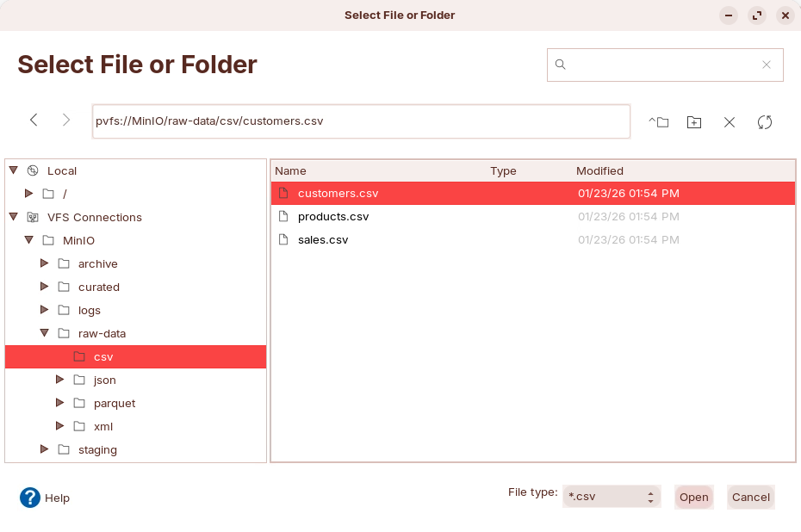Click the navigate back arrow icon
801x532 pixels.
(34, 121)
